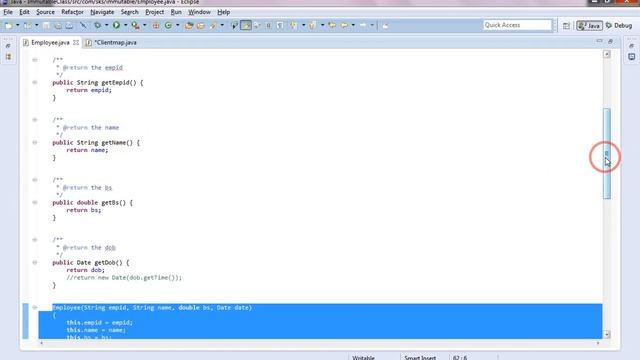The width and height of the screenshot is (640, 360).
Task: Collapse the getDob() method fold marker
Action: 35,262
